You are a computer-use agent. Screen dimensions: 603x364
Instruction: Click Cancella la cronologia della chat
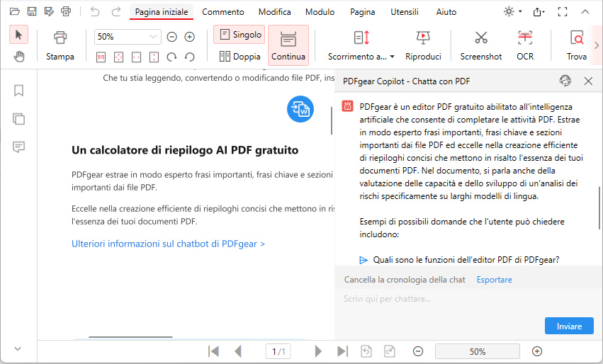click(x=405, y=280)
